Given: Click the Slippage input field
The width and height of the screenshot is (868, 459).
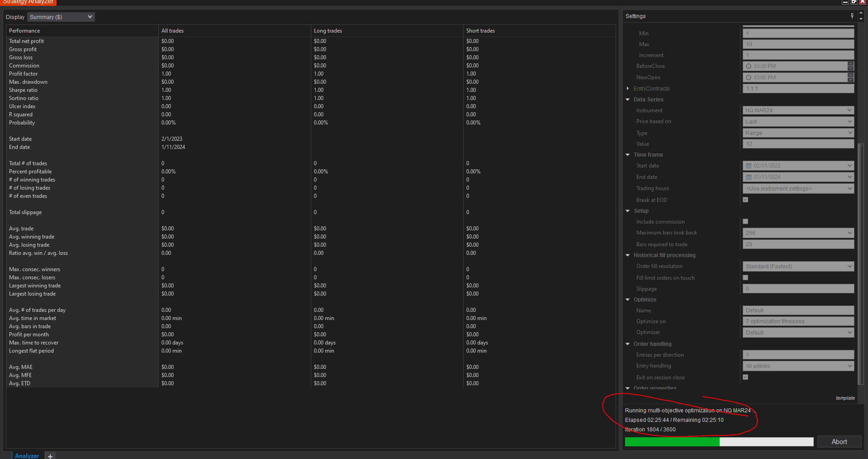Looking at the screenshot, I should click(x=798, y=288).
